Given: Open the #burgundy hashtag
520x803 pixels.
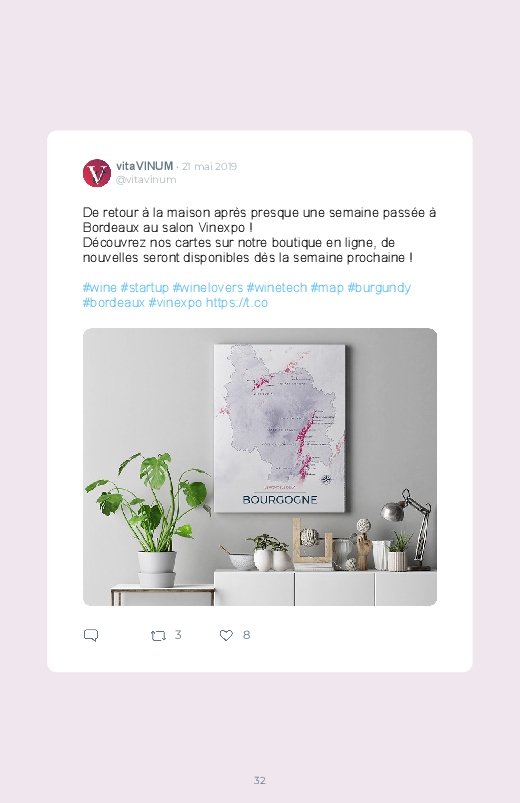Looking at the screenshot, I should (x=379, y=287).
